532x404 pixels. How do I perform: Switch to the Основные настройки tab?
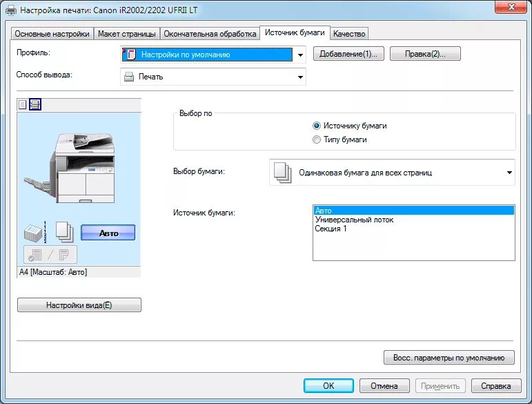(x=52, y=34)
